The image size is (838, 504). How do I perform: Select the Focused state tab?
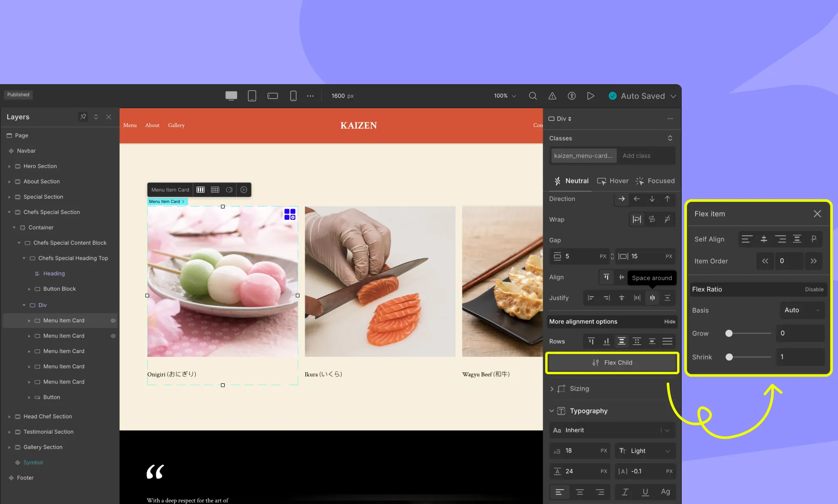coord(655,181)
